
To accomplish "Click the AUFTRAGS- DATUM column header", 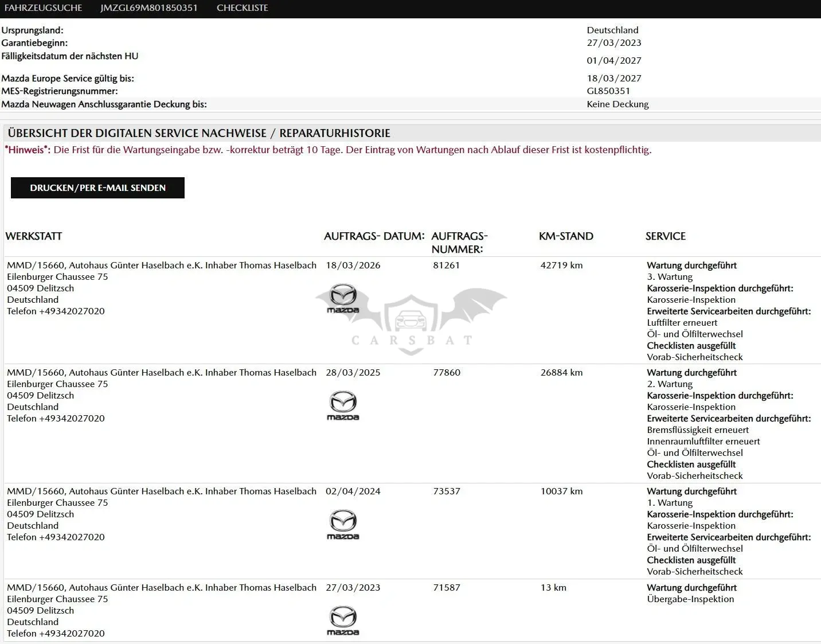I will click(x=374, y=236).
